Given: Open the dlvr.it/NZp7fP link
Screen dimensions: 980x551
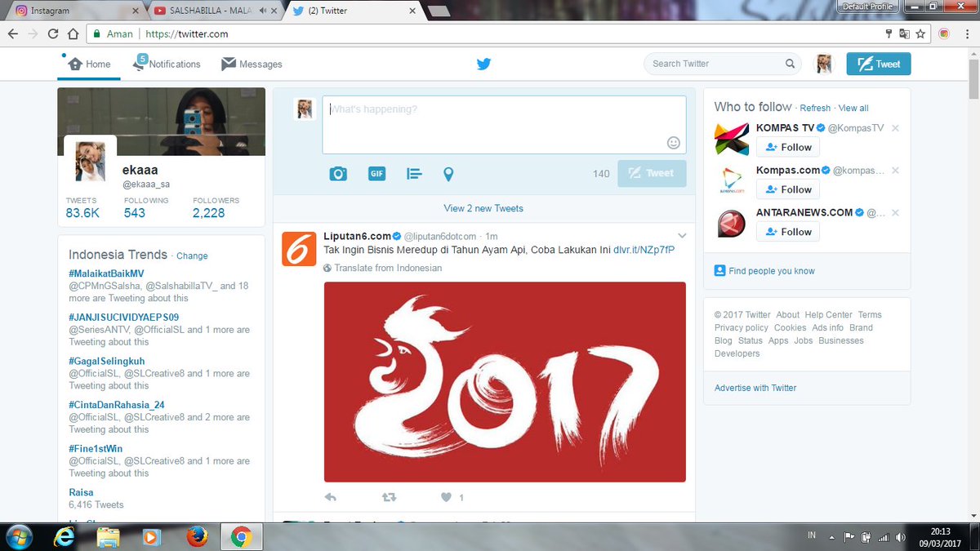Looking at the screenshot, I should pos(644,249).
